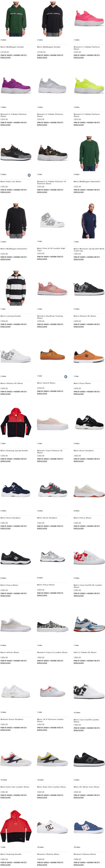The image size is (105, 868).
Task: Click Bundle & Save under Women's Chelsea Shoes blue
Action: click(79, 864)
